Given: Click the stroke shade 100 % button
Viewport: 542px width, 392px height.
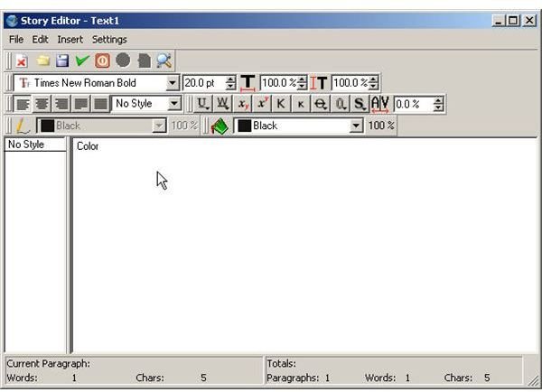Looking at the screenshot, I should coord(184,126).
